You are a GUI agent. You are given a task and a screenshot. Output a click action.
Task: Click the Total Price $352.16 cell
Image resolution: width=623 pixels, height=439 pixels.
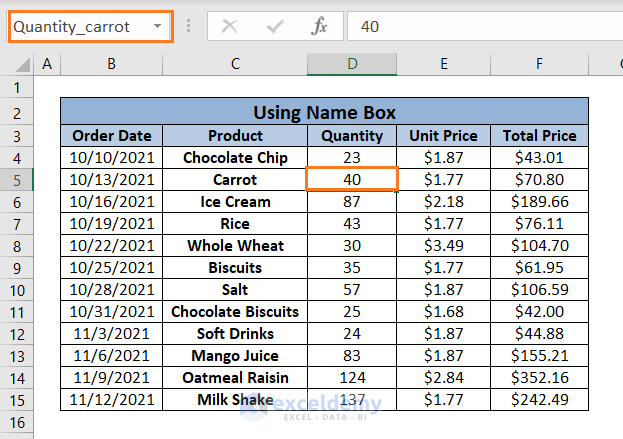tap(539, 378)
